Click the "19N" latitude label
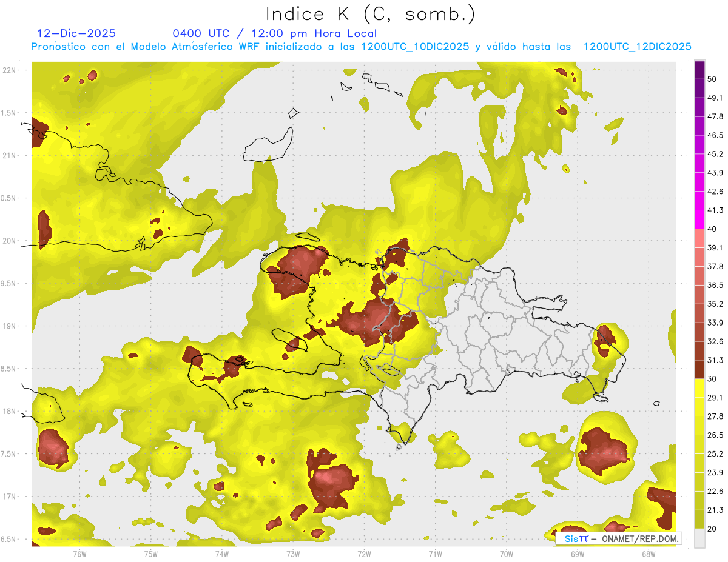The width and height of the screenshot is (728, 562). (10, 326)
